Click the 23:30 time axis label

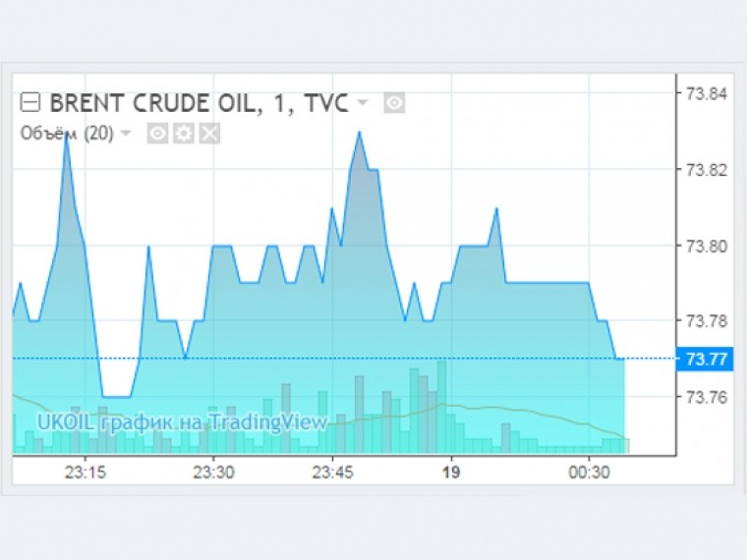point(213,473)
